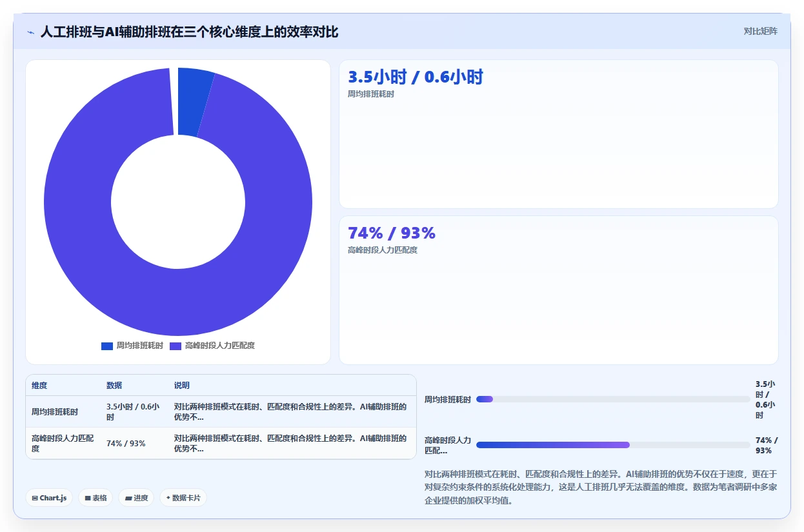Screen dimensions: 804x532
Task: Select the 周均排班耗时 table row
Action: coord(221,411)
